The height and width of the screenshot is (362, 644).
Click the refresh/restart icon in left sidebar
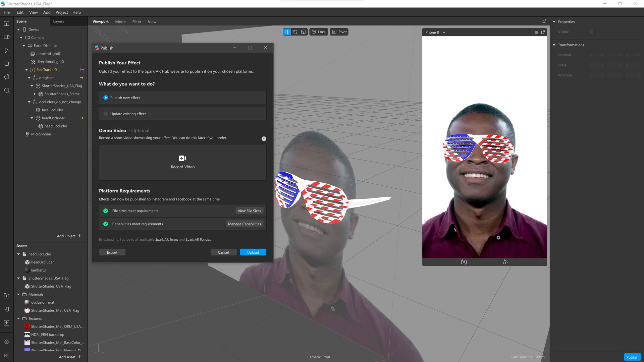tap(6, 77)
